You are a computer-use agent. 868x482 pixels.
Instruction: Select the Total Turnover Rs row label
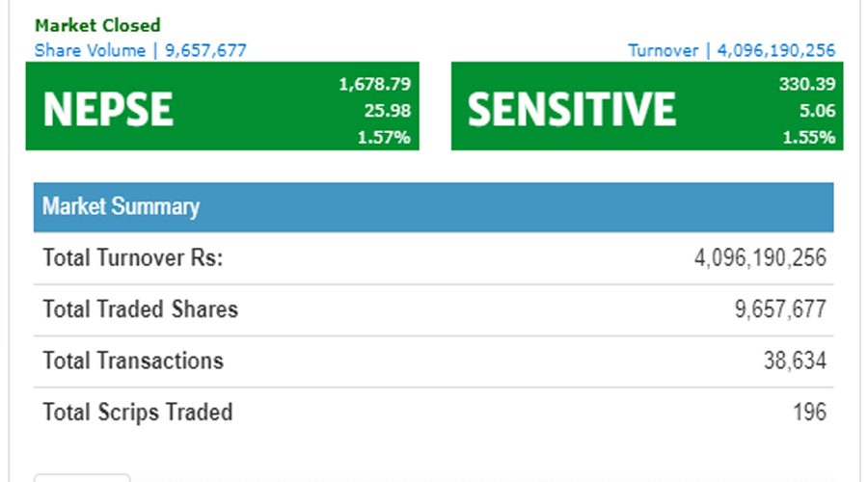click(133, 258)
